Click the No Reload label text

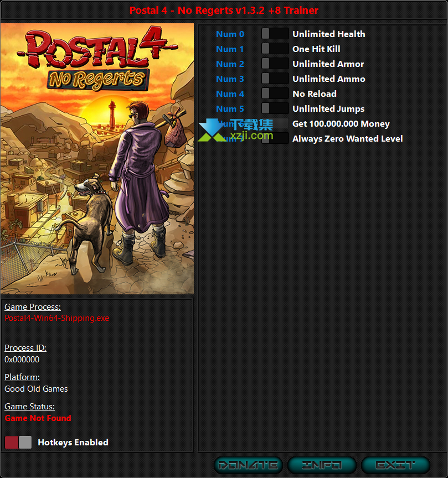pyautogui.click(x=315, y=94)
